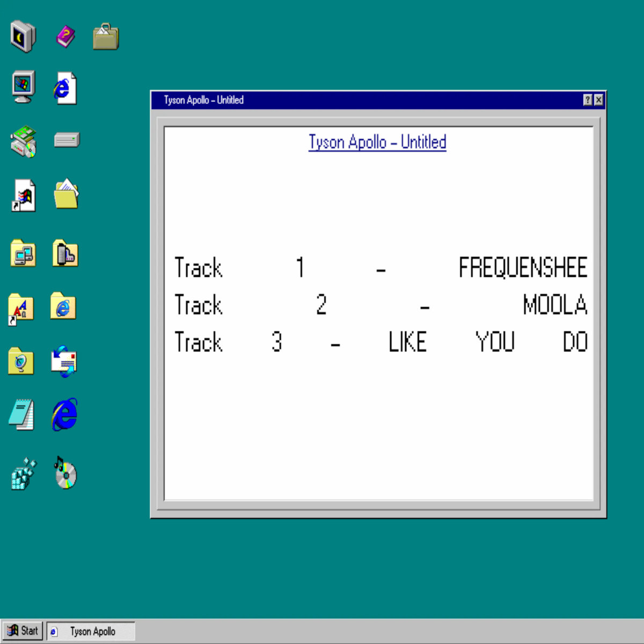Open the gray drive icon
This screenshot has height=644, width=644.
click(x=67, y=140)
